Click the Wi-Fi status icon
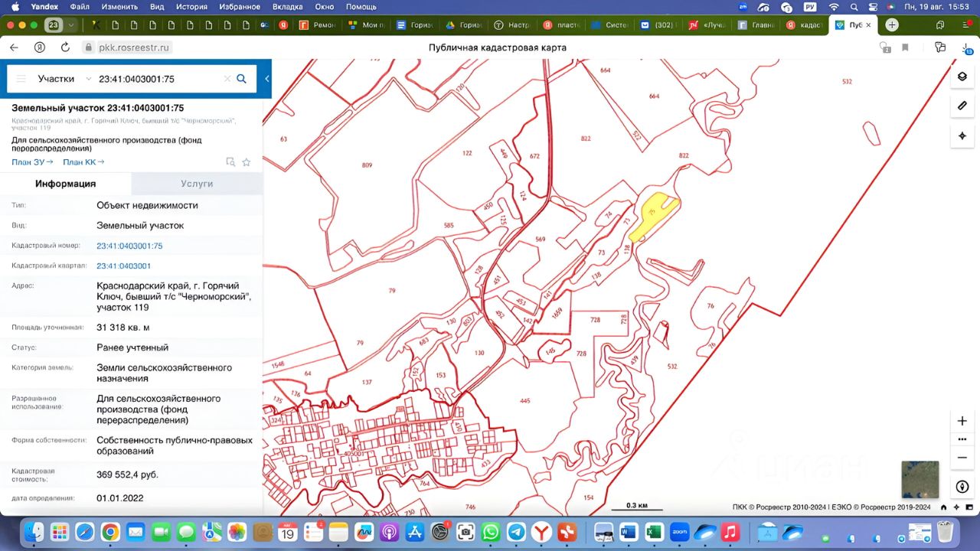Image resolution: width=980 pixels, height=551 pixels. 834,6
